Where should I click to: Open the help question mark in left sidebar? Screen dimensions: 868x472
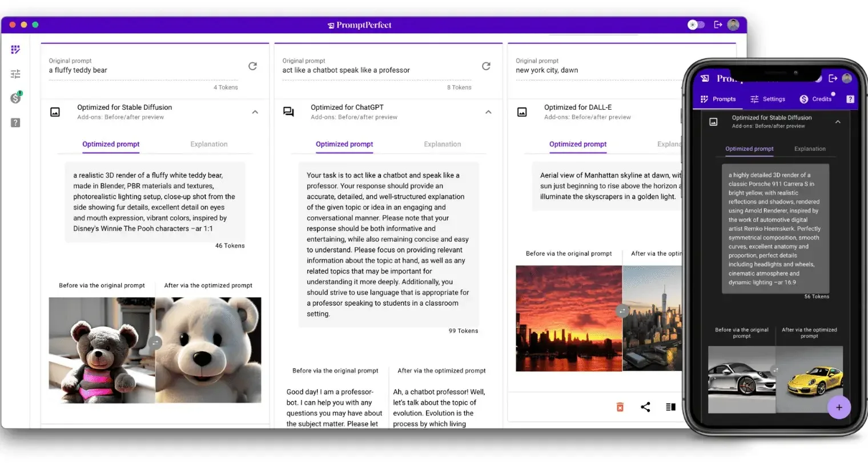15,123
